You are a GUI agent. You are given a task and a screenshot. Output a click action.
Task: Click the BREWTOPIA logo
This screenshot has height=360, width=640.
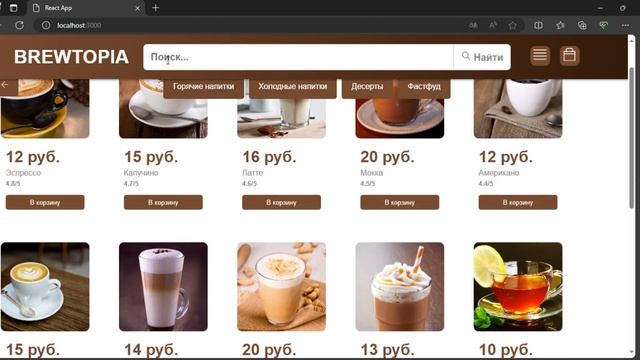click(71, 57)
